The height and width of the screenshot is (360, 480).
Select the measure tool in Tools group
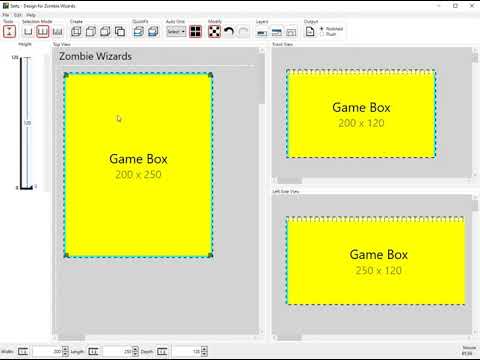click(9, 32)
